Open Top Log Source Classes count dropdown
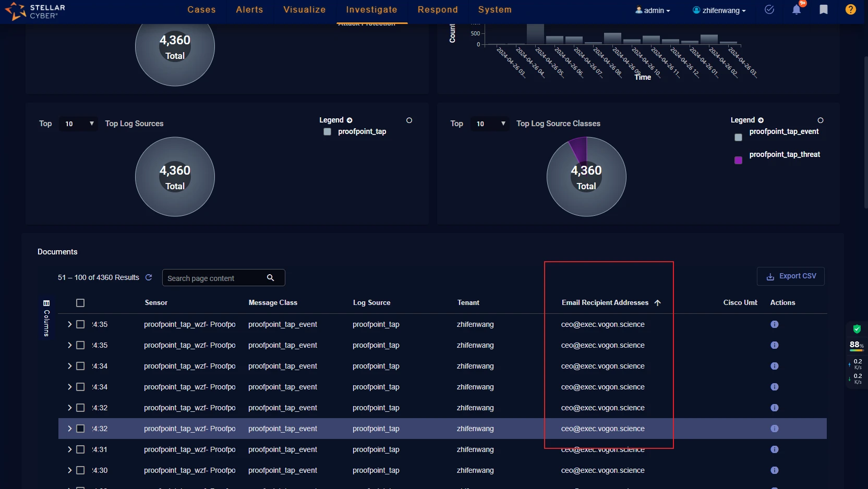 tap(490, 124)
